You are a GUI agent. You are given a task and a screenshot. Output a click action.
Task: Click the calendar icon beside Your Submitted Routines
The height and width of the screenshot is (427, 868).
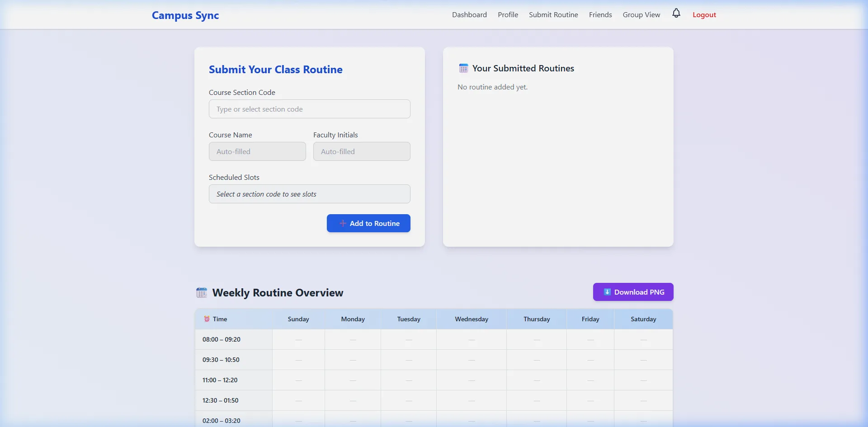[463, 68]
